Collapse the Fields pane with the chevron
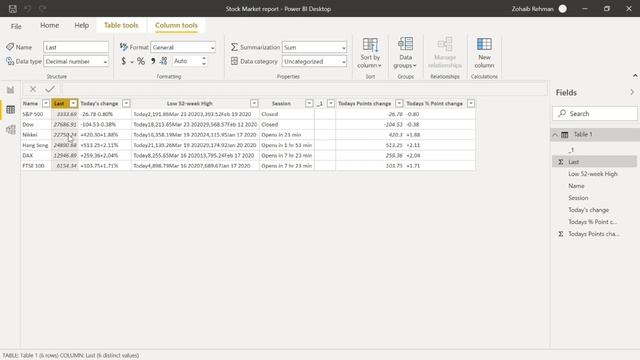640x360 pixels. (632, 92)
